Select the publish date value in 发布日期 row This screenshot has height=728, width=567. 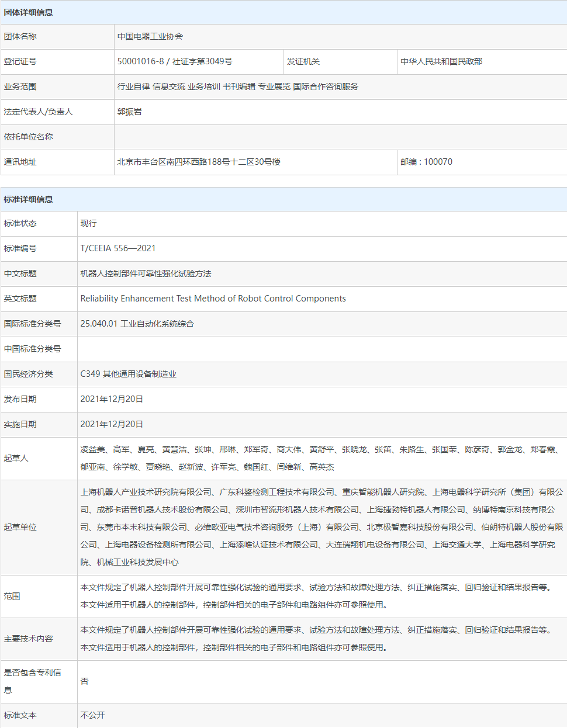point(112,399)
